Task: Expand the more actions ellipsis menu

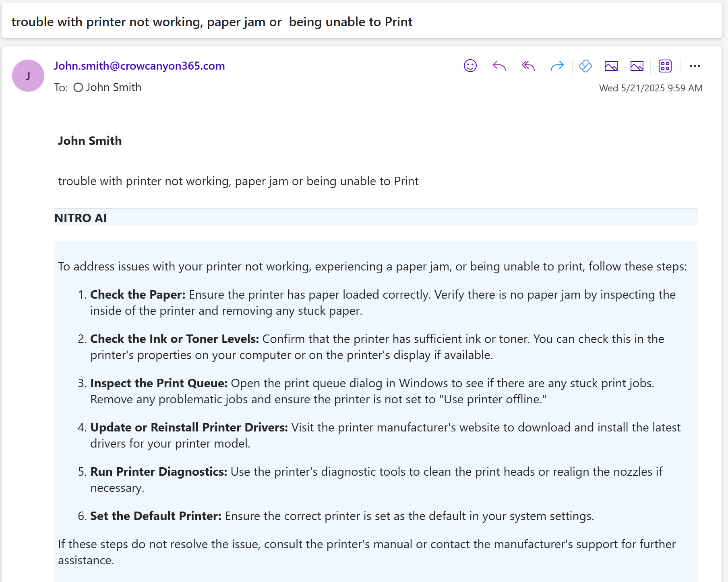Action: tap(695, 66)
